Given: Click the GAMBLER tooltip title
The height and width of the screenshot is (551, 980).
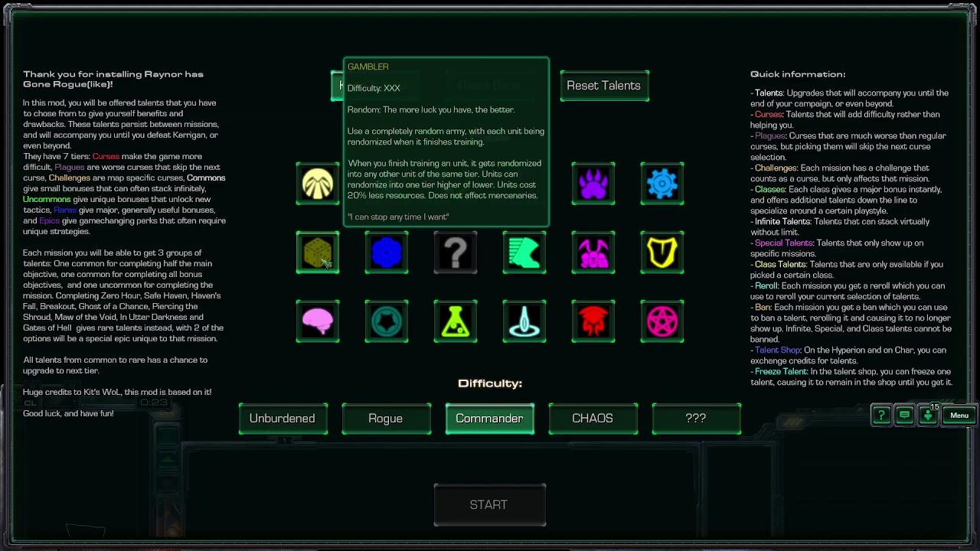Looking at the screenshot, I should click(x=368, y=67).
